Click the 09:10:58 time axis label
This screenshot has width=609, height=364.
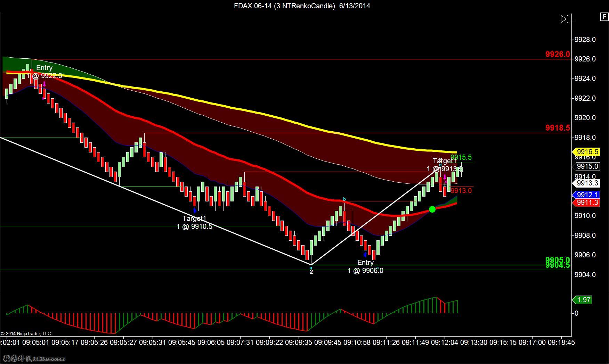pos(357,342)
